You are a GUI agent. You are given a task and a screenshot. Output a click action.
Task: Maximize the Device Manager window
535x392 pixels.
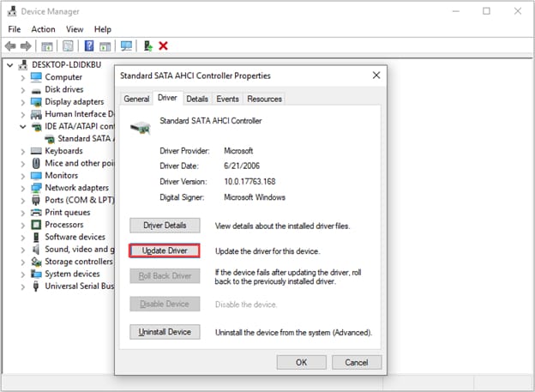(x=486, y=11)
